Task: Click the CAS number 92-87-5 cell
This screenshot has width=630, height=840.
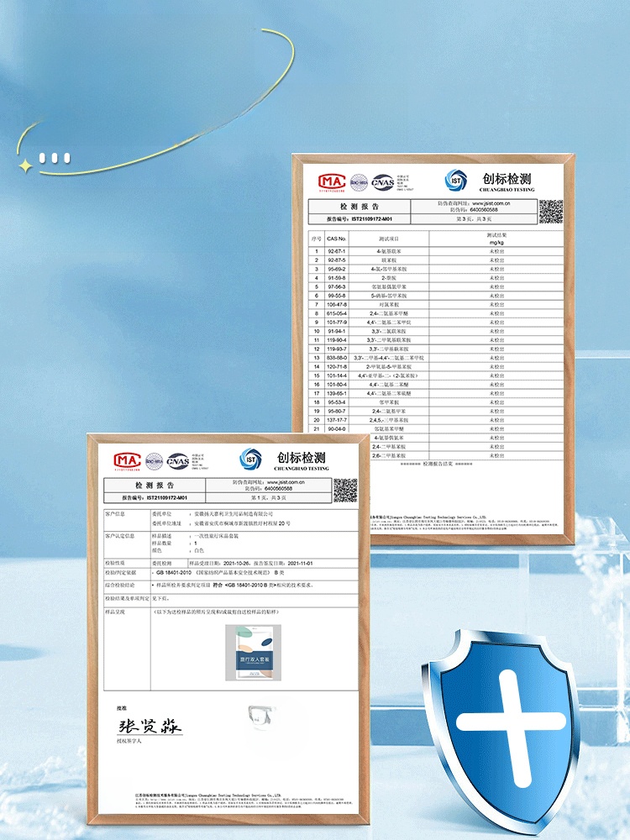Action: pos(337,260)
